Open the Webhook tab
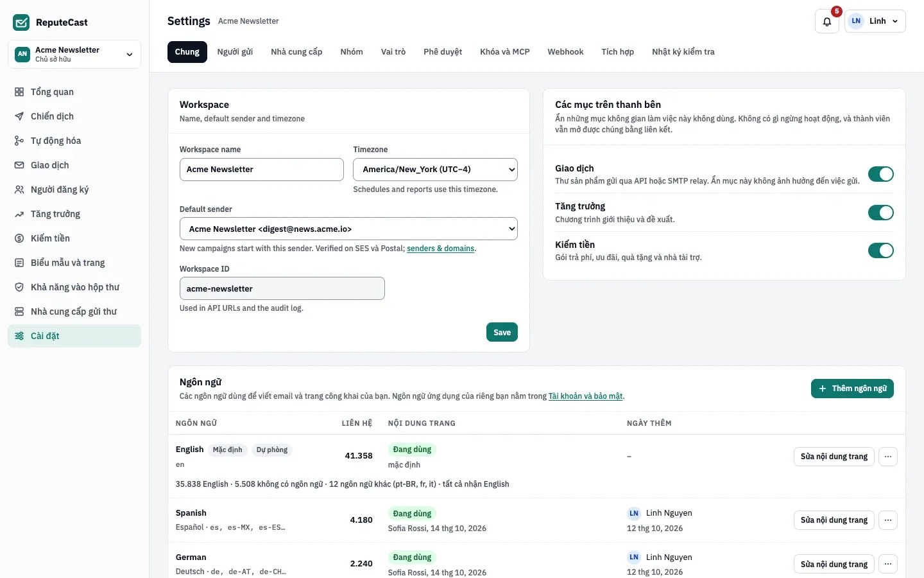 pyautogui.click(x=565, y=52)
